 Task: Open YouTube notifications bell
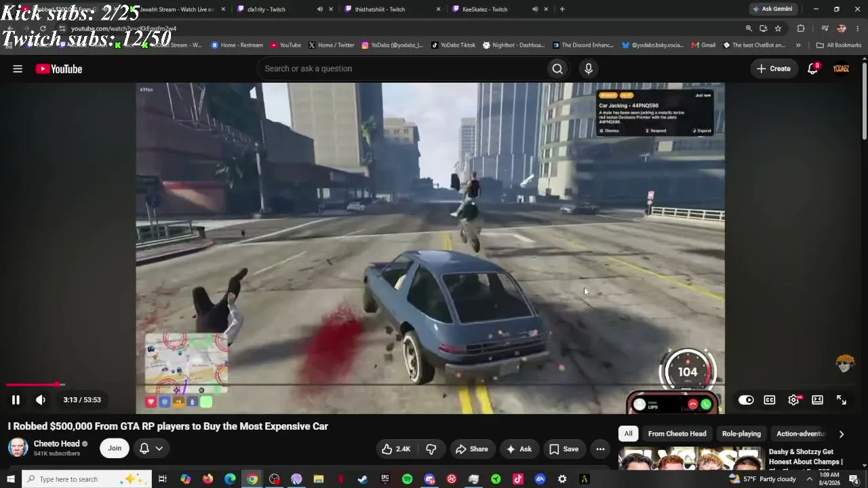coord(813,68)
